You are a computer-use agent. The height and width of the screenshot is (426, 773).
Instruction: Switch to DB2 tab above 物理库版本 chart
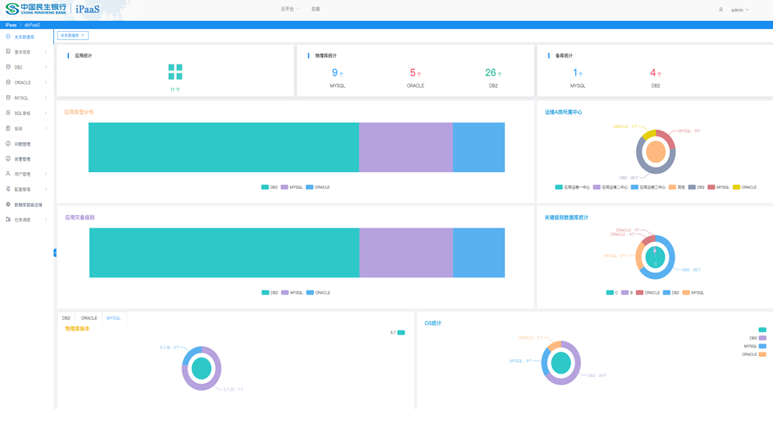[x=66, y=318]
